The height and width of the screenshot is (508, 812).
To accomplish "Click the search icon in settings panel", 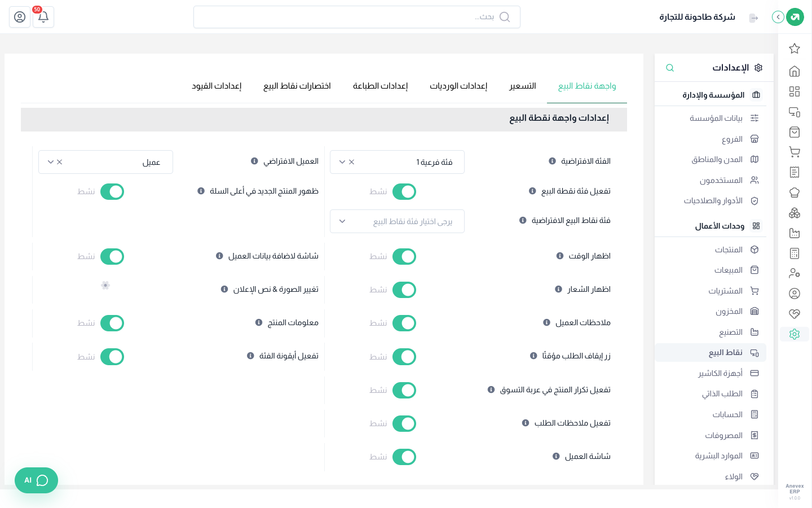I will tap(670, 68).
